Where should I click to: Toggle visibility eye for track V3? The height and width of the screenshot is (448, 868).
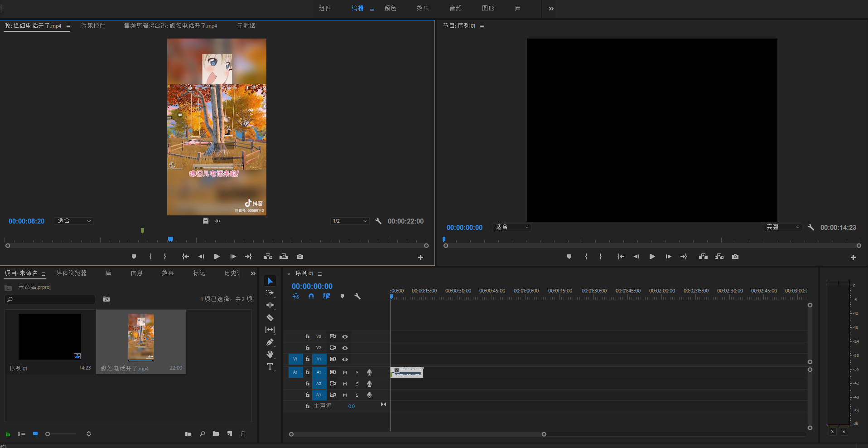coord(345,336)
